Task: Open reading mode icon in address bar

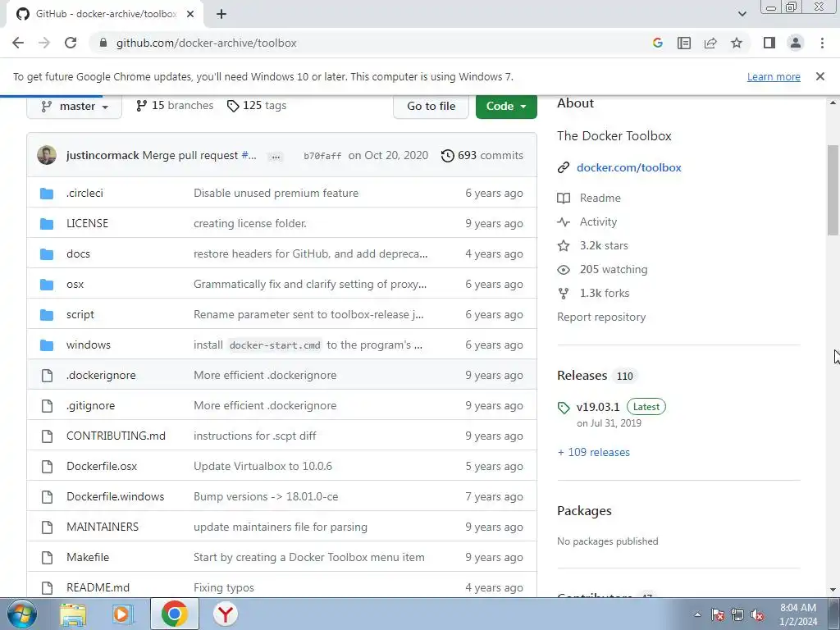Action: pos(684,43)
